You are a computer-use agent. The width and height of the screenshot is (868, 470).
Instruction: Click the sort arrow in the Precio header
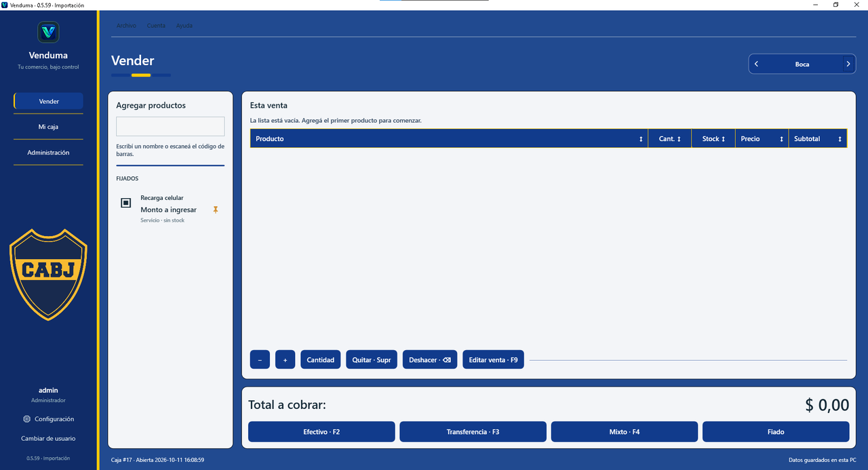tap(782, 139)
